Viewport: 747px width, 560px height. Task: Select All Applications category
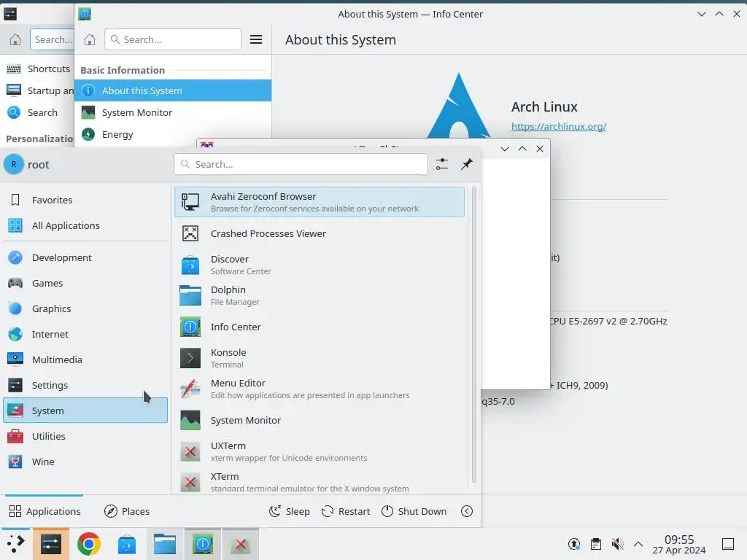85,225
